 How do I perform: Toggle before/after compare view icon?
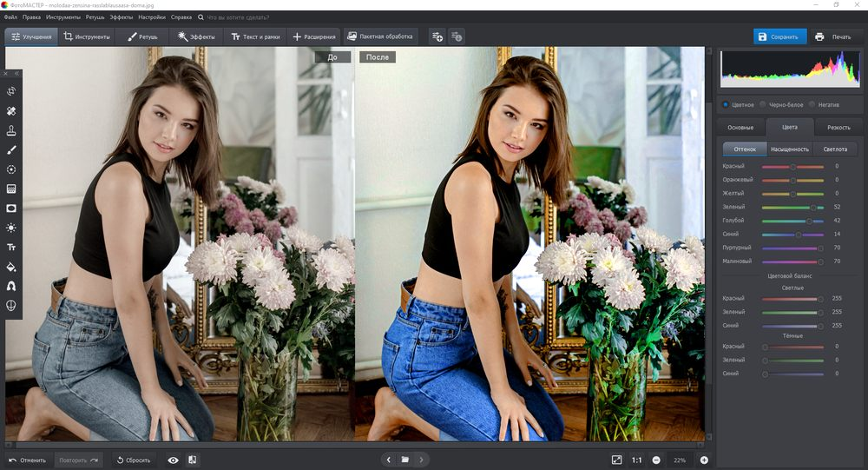point(192,460)
